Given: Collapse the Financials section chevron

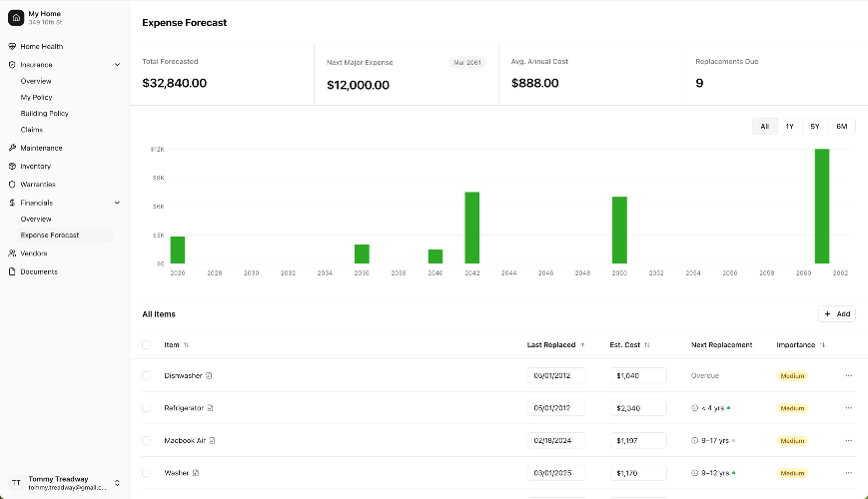Looking at the screenshot, I should click(118, 203).
